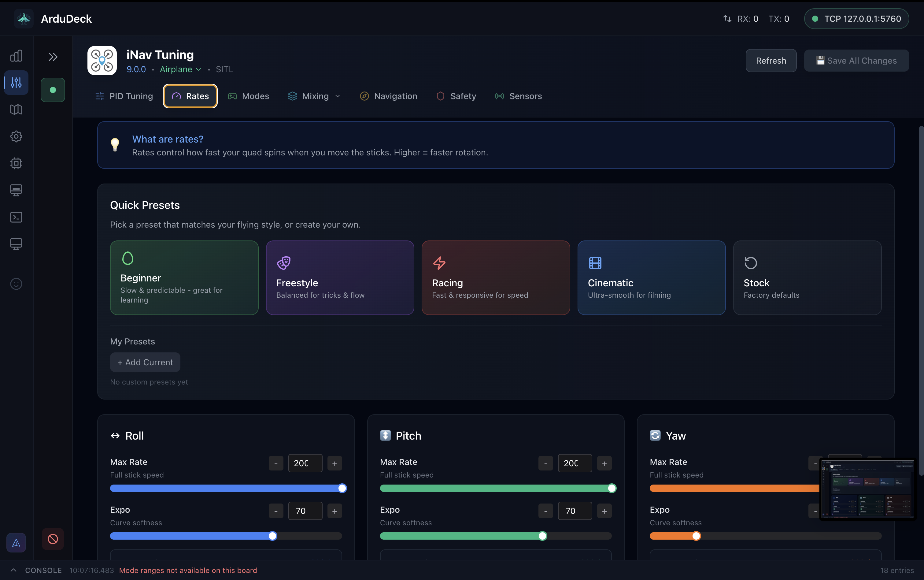Click the Roll Expo value field
This screenshot has width=924, height=580.
305,511
